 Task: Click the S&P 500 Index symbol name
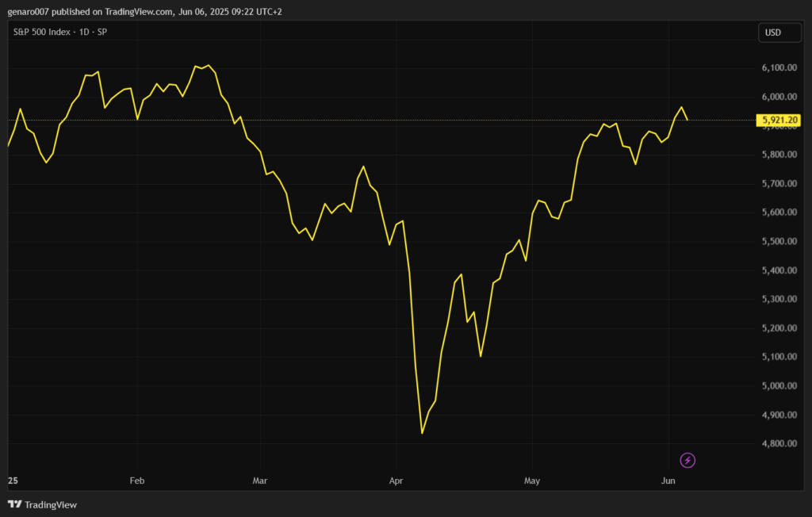[43, 32]
